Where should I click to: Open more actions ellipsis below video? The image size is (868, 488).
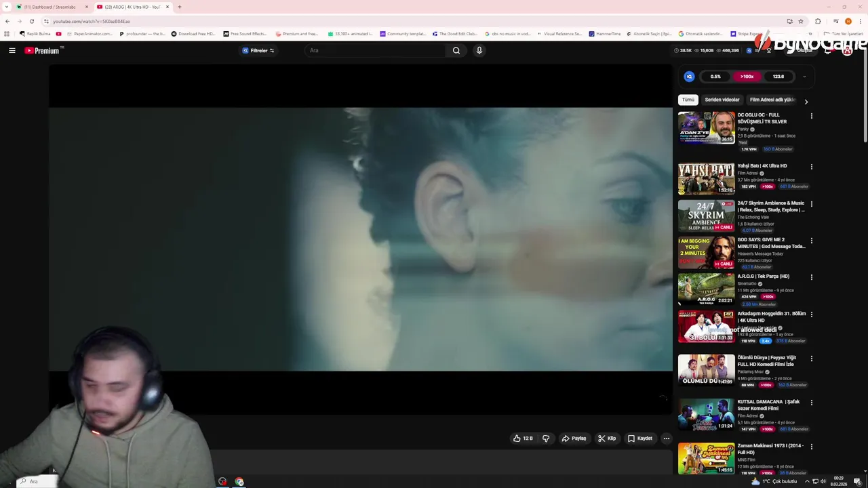click(x=667, y=439)
